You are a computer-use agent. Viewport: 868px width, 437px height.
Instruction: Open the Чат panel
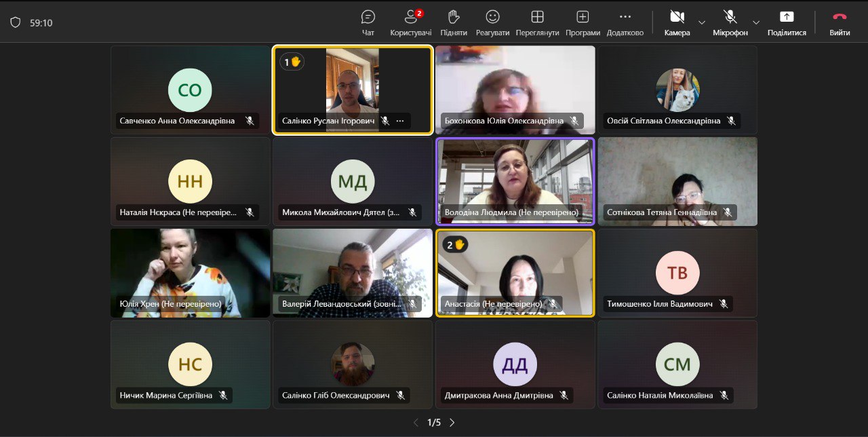(x=368, y=22)
